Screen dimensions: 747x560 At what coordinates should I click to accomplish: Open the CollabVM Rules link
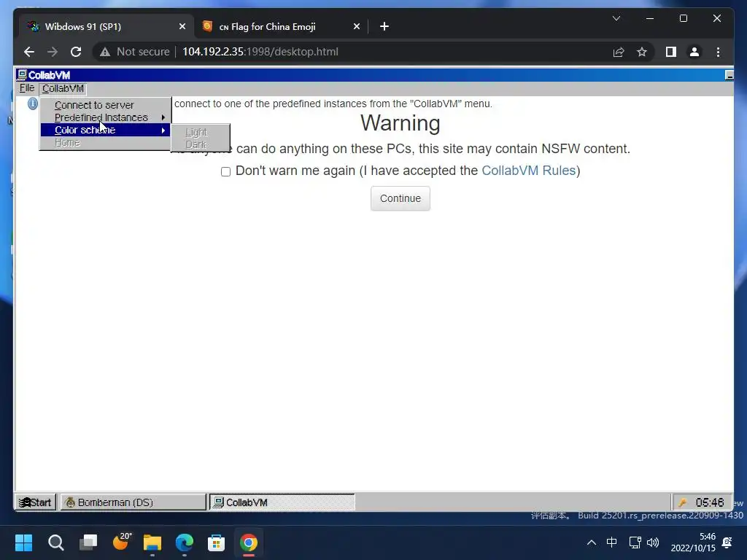pyautogui.click(x=529, y=171)
